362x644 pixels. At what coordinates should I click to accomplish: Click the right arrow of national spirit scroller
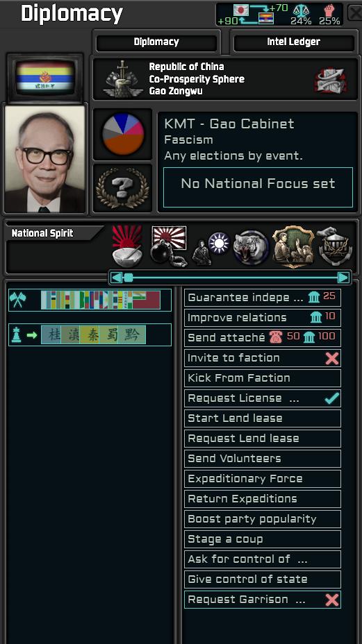click(343, 278)
